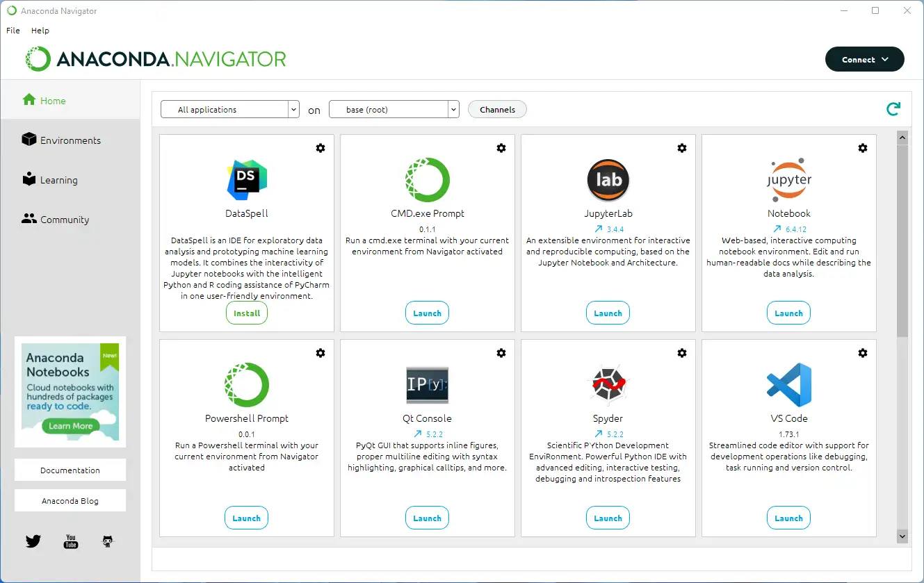Click the DataSpell description text

tap(247, 268)
